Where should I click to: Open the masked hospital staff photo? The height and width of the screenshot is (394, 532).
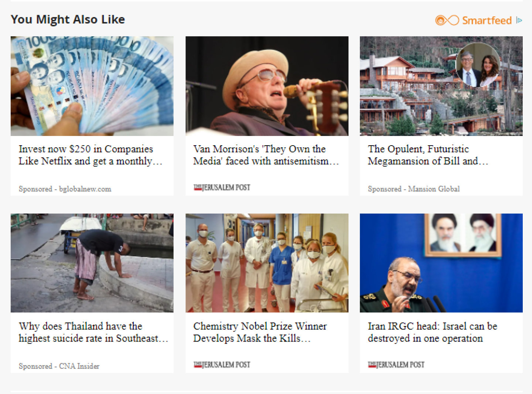point(267,263)
